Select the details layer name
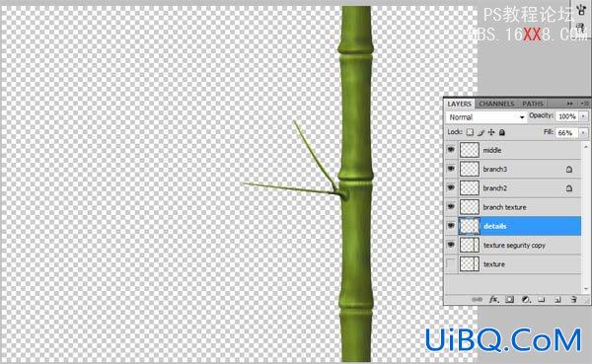The image size is (592, 364). pos(495,226)
